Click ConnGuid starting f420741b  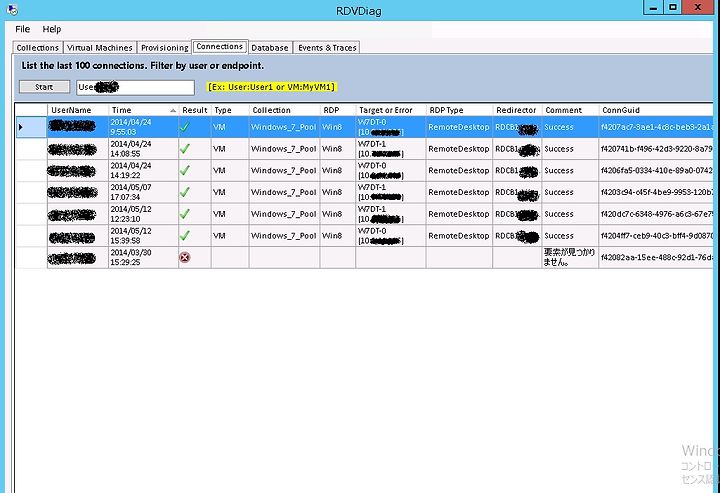click(x=657, y=149)
